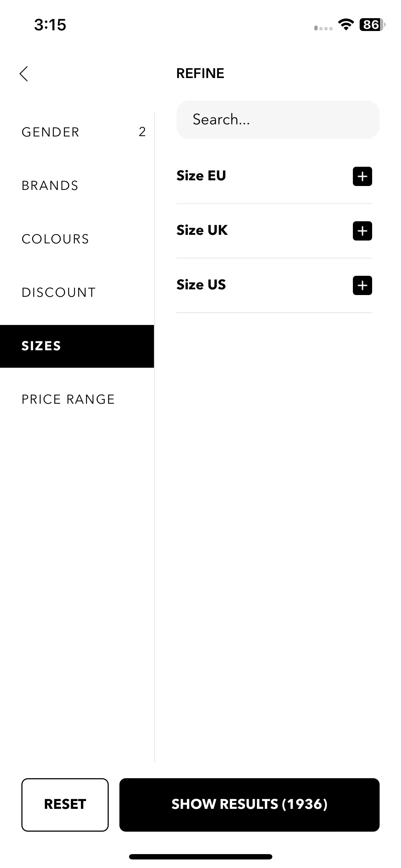Tap the Gender count badge showing 2
This screenshot has height=868, width=401.
142,132
